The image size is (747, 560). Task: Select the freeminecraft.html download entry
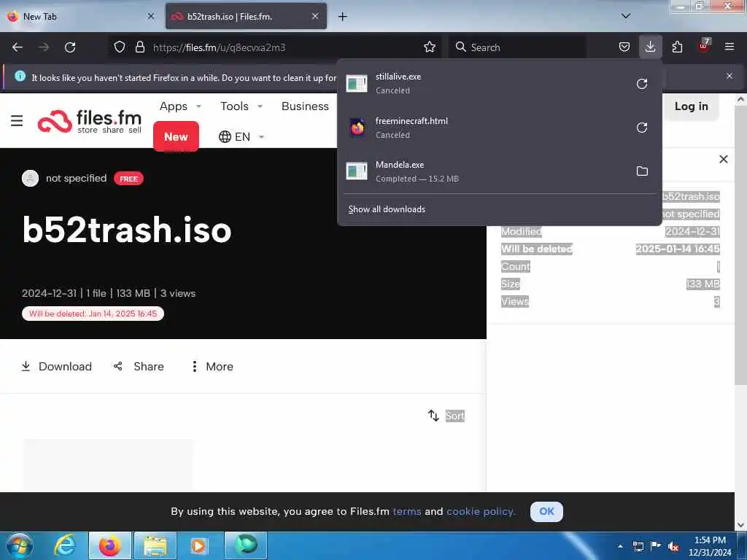point(499,128)
